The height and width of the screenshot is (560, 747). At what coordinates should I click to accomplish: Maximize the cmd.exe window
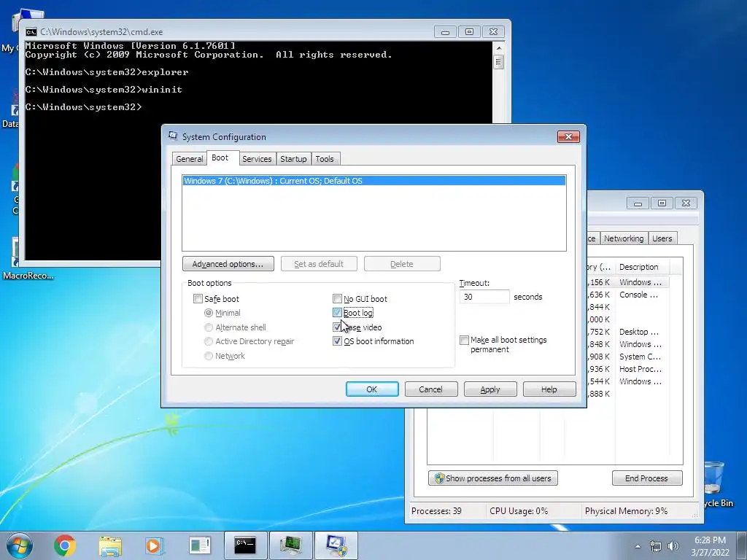click(x=469, y=32)
